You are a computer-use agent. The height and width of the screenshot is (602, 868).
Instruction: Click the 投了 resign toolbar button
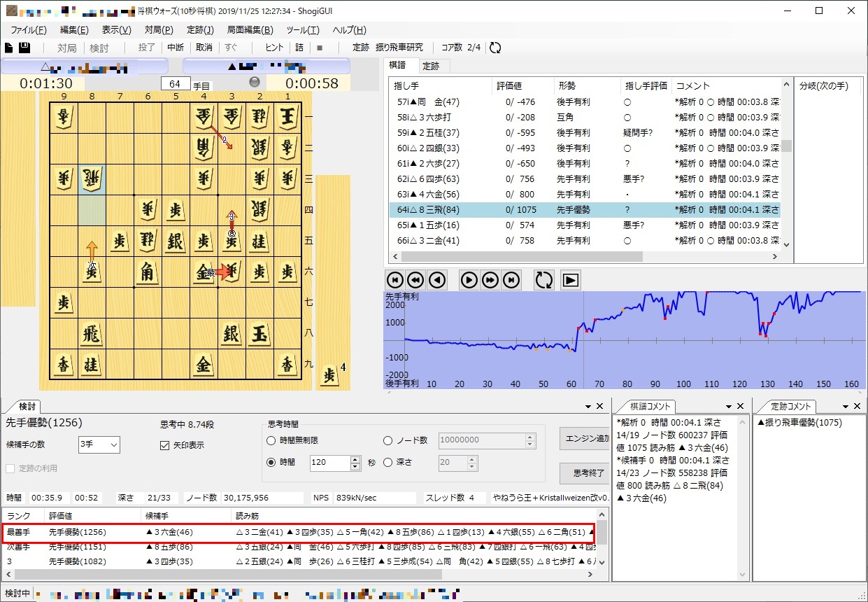tap(147, 48)
